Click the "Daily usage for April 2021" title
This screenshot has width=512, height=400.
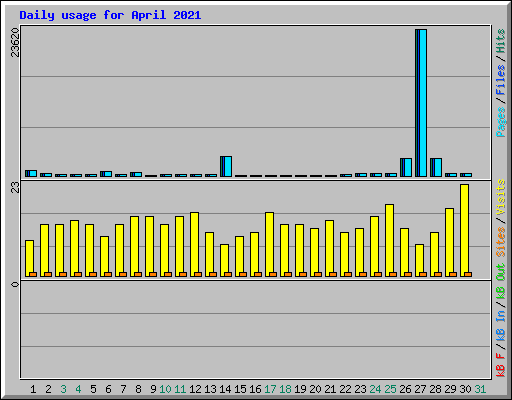110,15
